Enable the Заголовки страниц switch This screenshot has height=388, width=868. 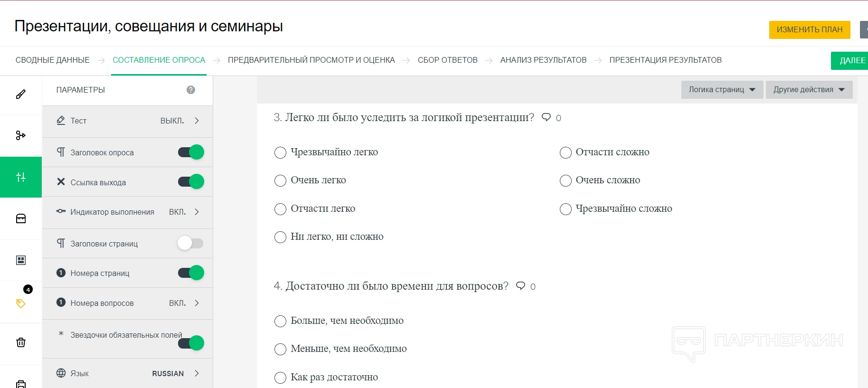click(x=190, y=243)
